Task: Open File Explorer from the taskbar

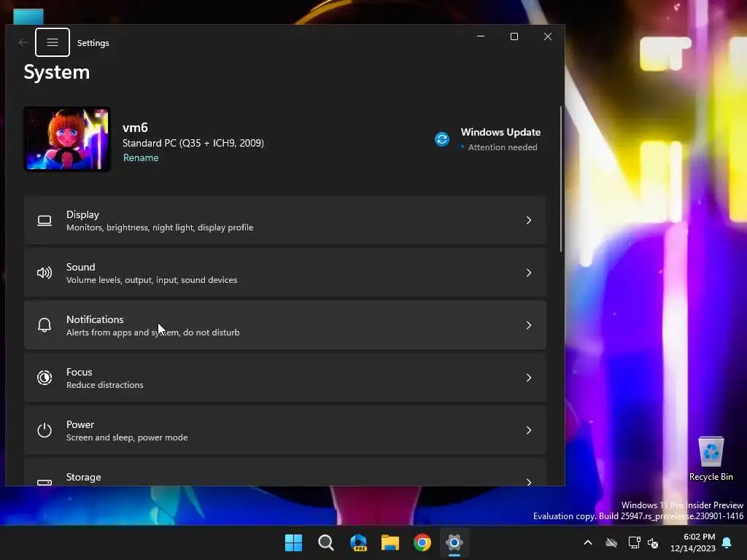Action: tap(390, 542)
